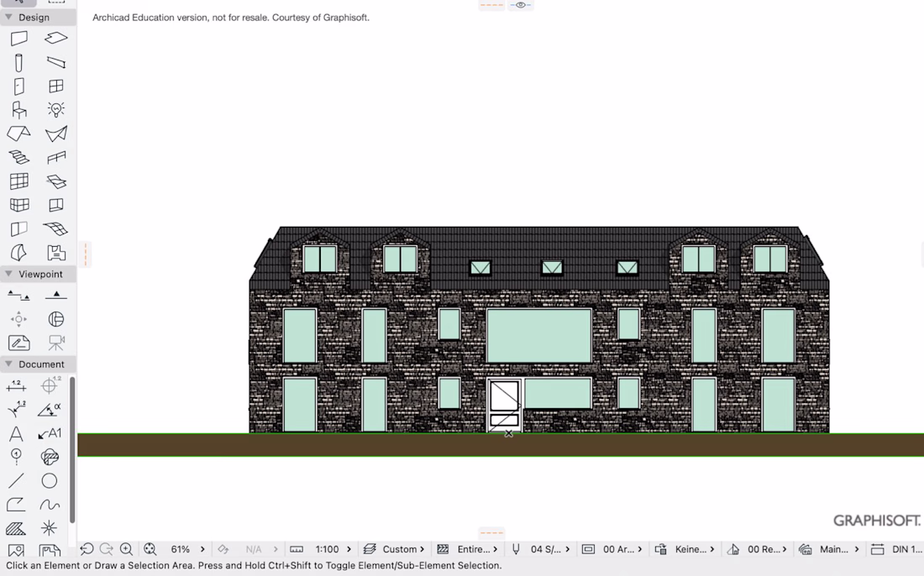Select the Camera tool
Image resolution: width=924 pixels, height=576 pixels.
[x=56, y=343]
